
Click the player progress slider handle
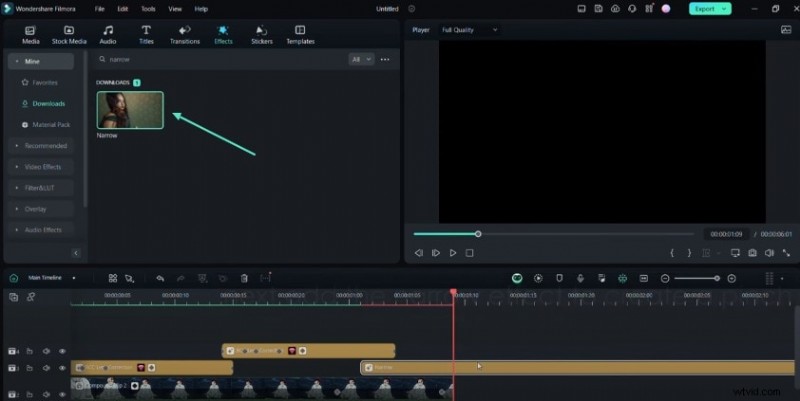click(478, 234)
